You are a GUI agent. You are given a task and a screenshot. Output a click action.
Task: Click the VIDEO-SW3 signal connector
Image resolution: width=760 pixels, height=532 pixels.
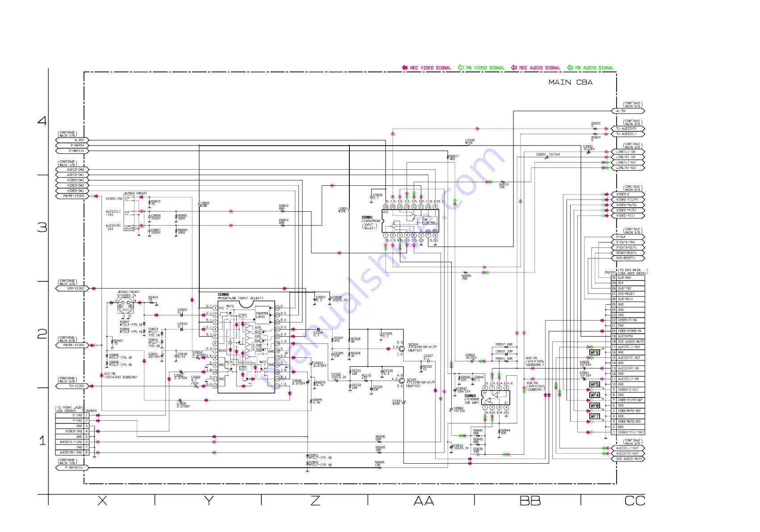72,180
